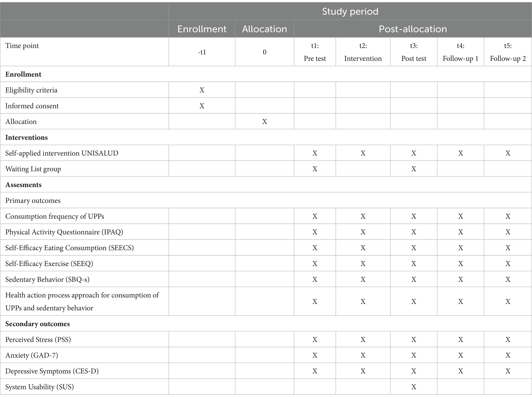Click CES-D row X under Pre test
Viewport: 532px width, 399px height.
pos(315,371)
